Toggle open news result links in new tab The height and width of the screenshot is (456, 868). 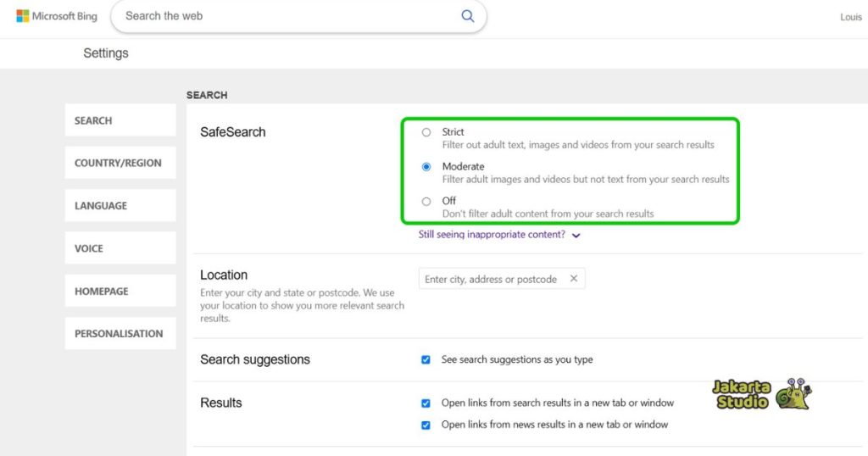pyautogui.click(x=426, y=425)
